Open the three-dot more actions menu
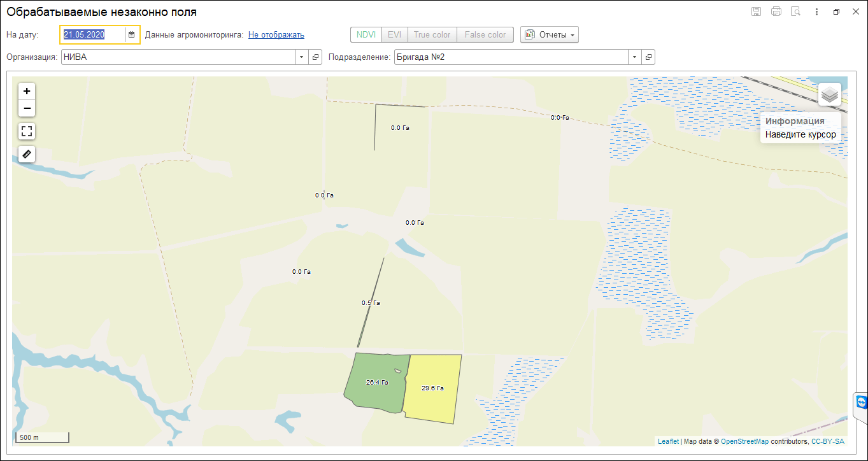 (x=816, y=11)
